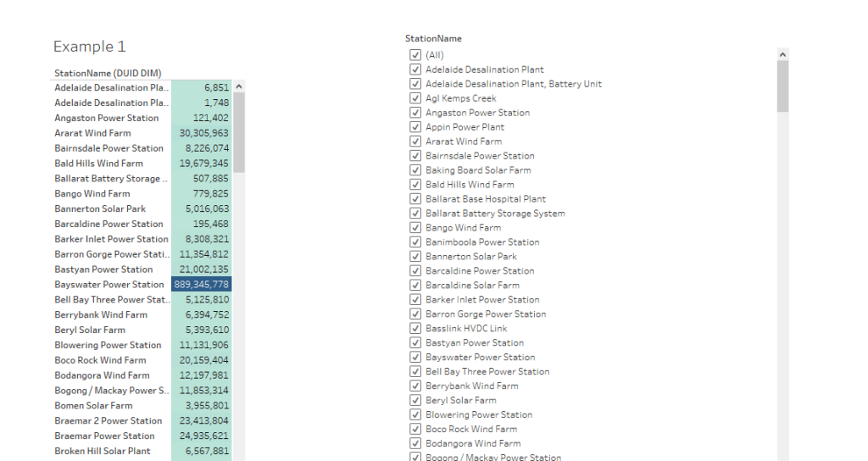Click the StationName (DUID DIM) column header

pyautogui.click(x=108, y=73)
